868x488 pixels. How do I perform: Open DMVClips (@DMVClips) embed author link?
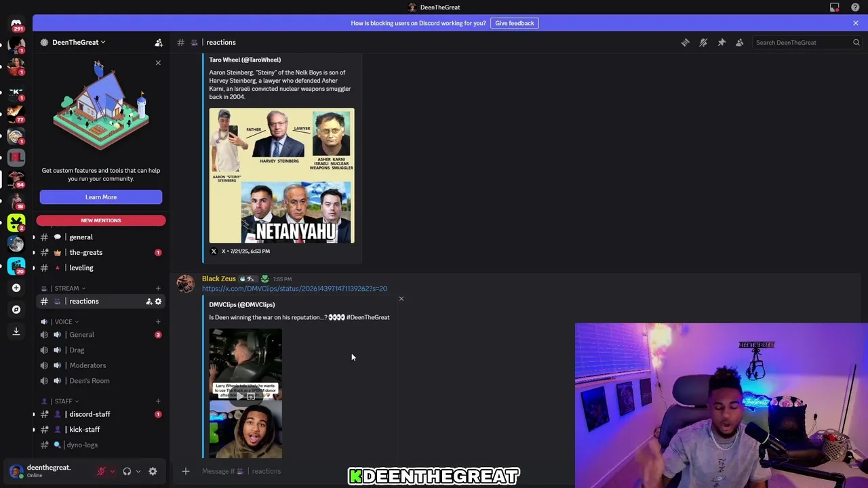pos(242,305)
